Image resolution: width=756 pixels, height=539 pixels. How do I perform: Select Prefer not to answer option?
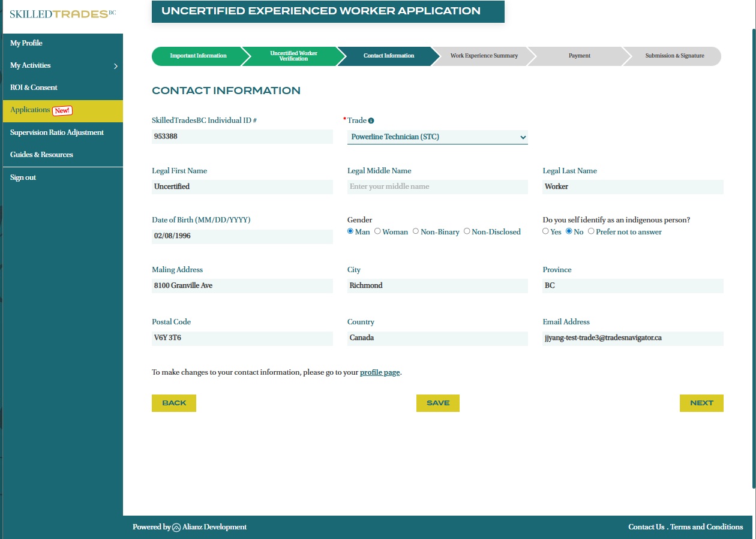click(591, 231)
